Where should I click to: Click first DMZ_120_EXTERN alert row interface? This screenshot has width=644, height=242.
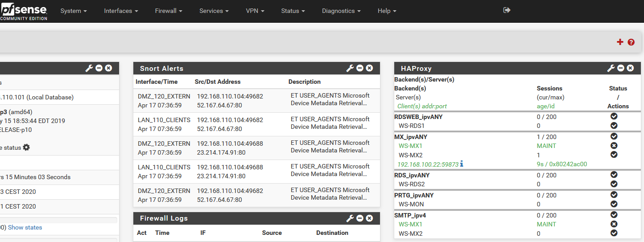pyautogui.click(x=164, y=96)
